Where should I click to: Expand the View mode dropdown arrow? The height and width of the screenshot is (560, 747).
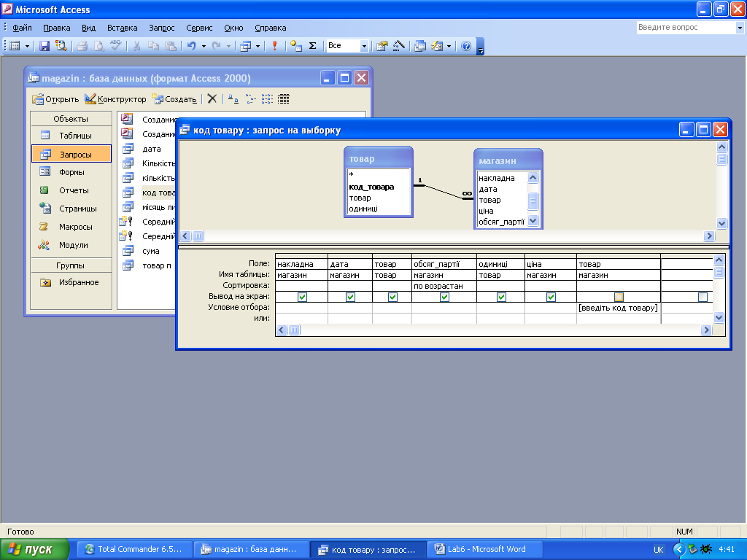click(x=27, y=46)
